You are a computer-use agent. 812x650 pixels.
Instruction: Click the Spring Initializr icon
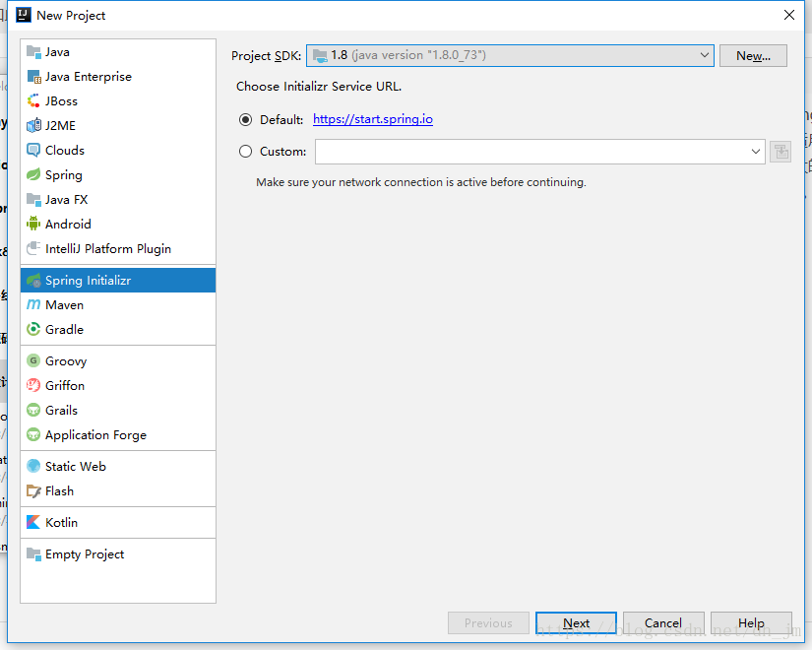pos(33,281)
